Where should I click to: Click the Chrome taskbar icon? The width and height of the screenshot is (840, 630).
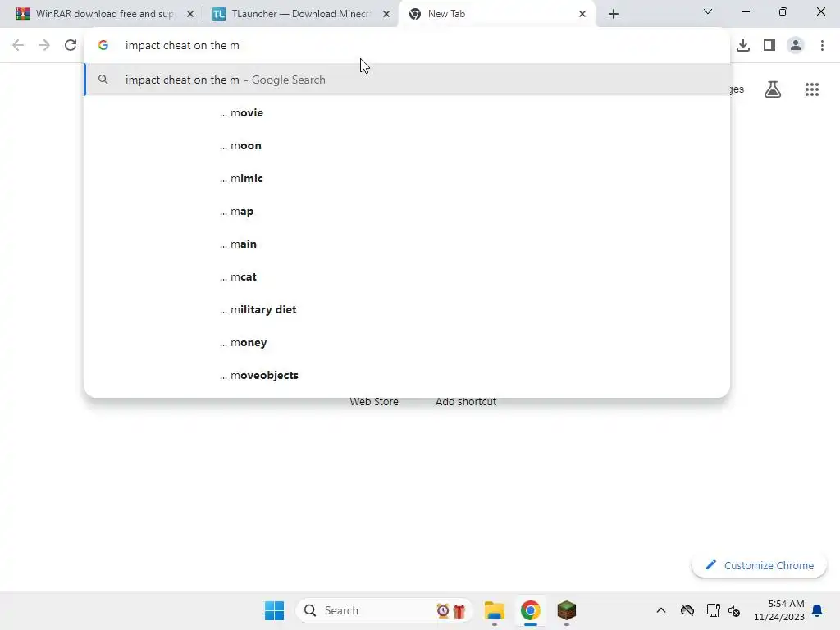pos(531,610)
